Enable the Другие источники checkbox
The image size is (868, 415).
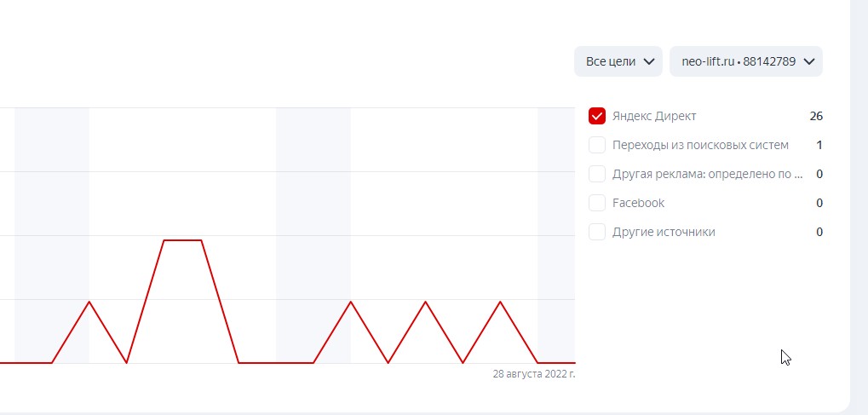pos(597,232)
